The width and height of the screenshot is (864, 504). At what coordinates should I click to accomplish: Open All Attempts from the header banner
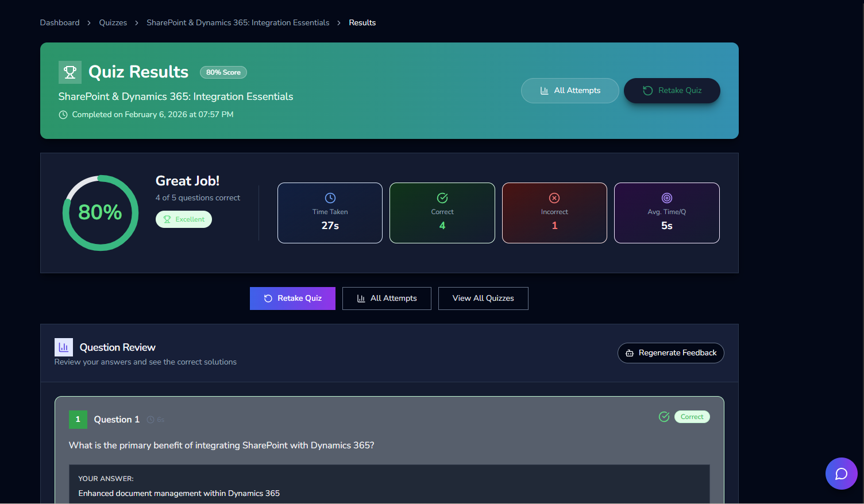pos(570,91)
